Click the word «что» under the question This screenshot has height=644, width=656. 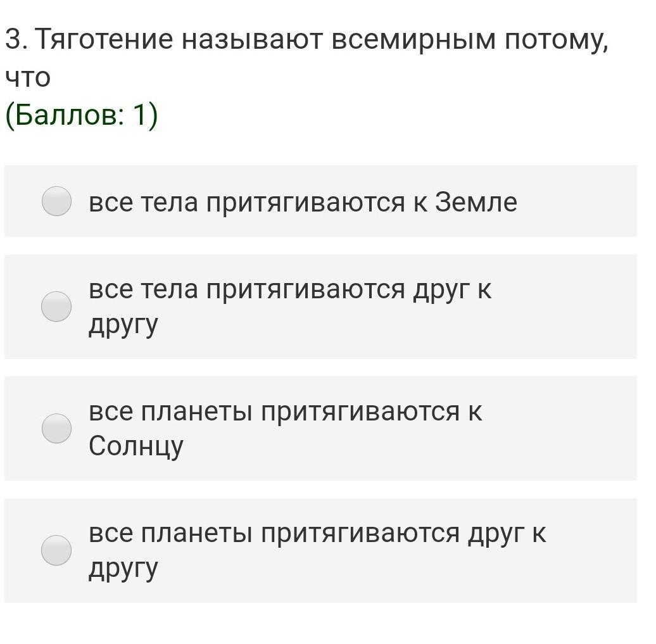coord(27,78)
